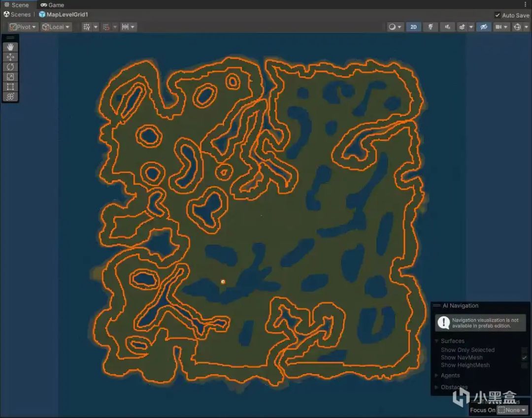Open Pivot handle position dropdown
The image size is (532, 418).
(x=22, y=27)
